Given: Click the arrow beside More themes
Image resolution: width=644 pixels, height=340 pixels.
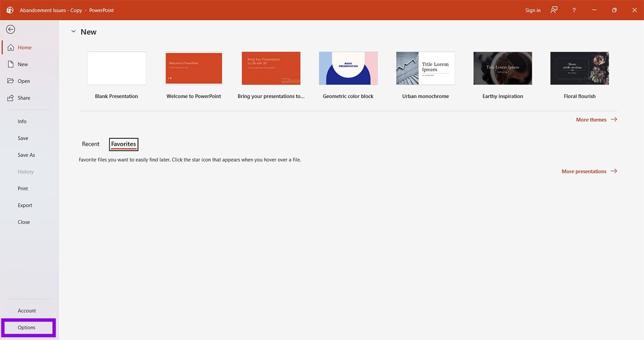Looking at the screenshot, I should click(x=614, y=119).
